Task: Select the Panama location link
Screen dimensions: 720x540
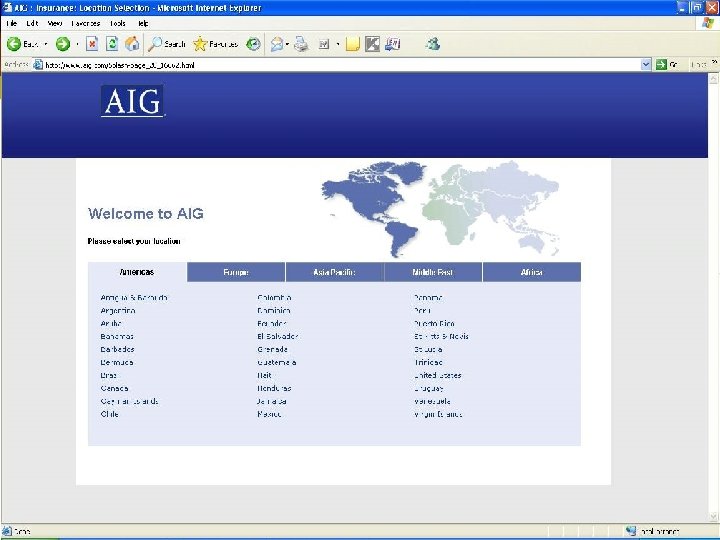Action: tap(428, 298)
